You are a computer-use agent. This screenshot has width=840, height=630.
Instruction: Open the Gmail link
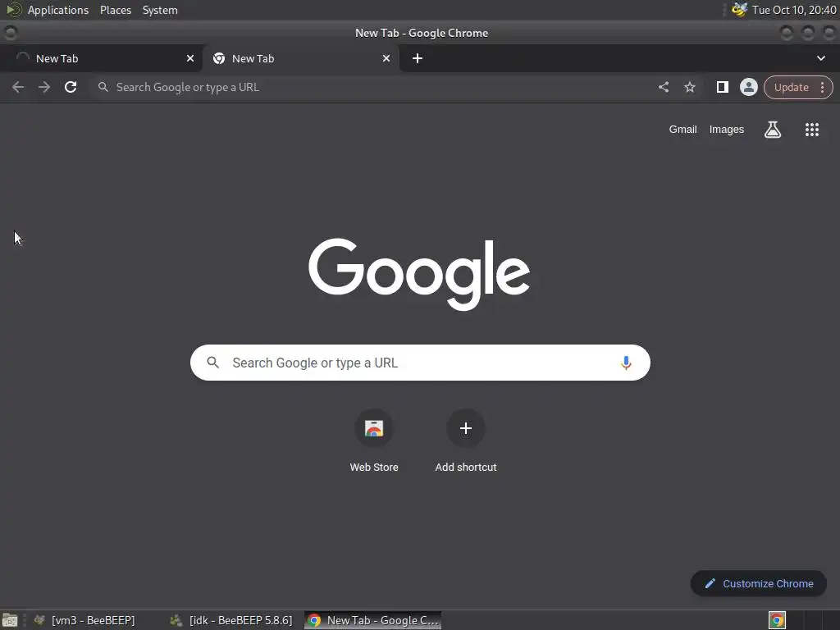(x=682, y=129)
